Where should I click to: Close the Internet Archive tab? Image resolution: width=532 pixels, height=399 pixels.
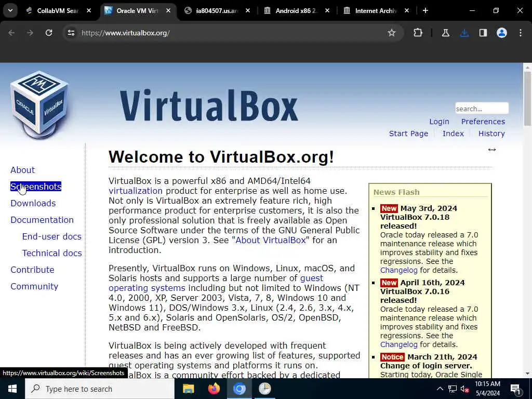406,11
